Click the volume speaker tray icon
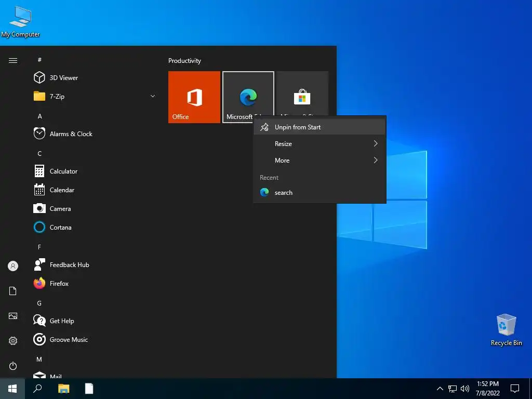This screenshot has height=399, width=532. (465, 389)
